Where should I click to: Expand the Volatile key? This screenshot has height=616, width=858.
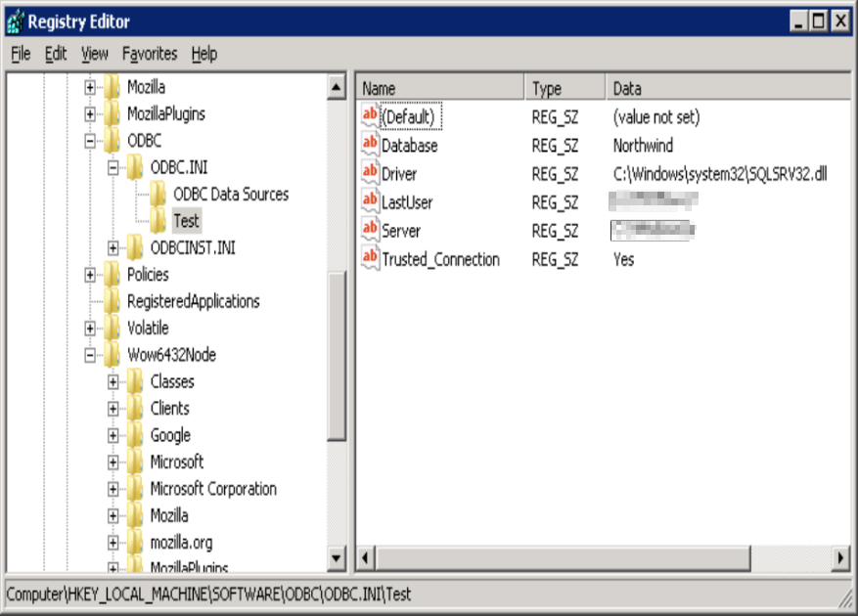point(90,329)
